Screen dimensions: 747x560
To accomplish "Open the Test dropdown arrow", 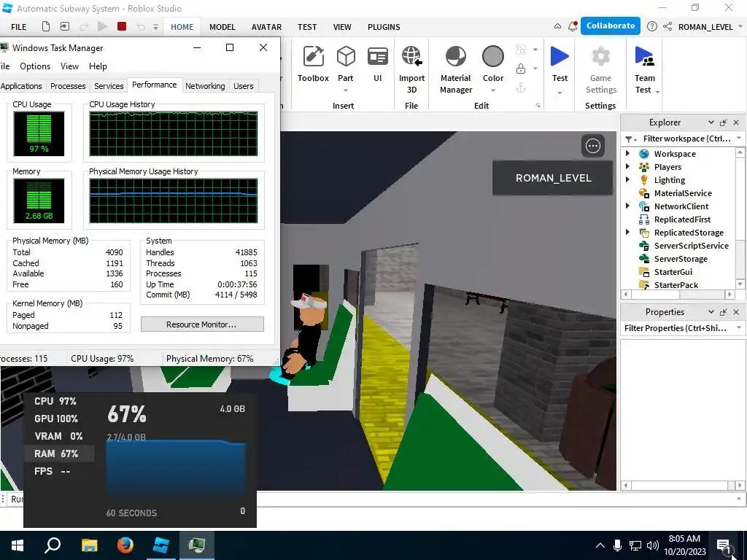I will [x=560, y=93].
